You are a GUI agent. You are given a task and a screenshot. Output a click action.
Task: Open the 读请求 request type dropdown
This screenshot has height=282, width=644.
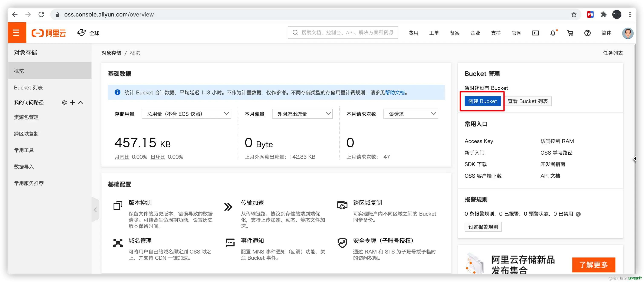click(411, 114)
